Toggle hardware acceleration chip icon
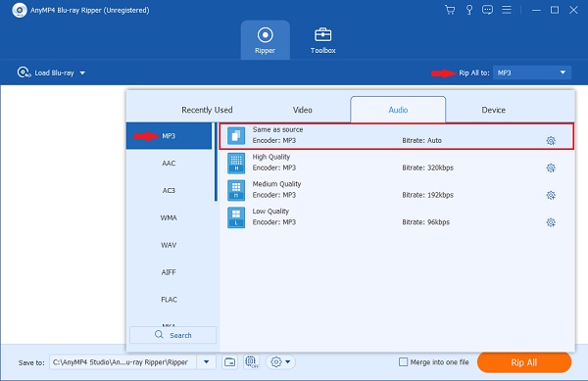This screenshot has width=588, height=381. click(251, 361)
